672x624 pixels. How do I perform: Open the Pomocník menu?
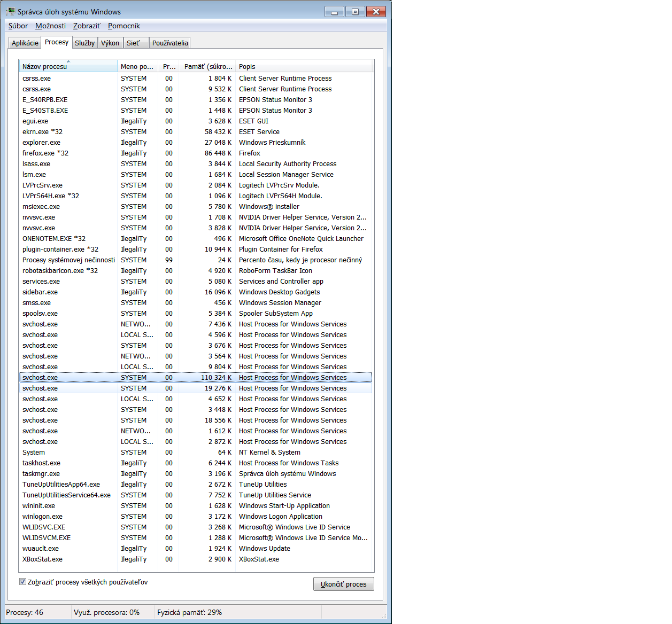(x=123, y=26)
